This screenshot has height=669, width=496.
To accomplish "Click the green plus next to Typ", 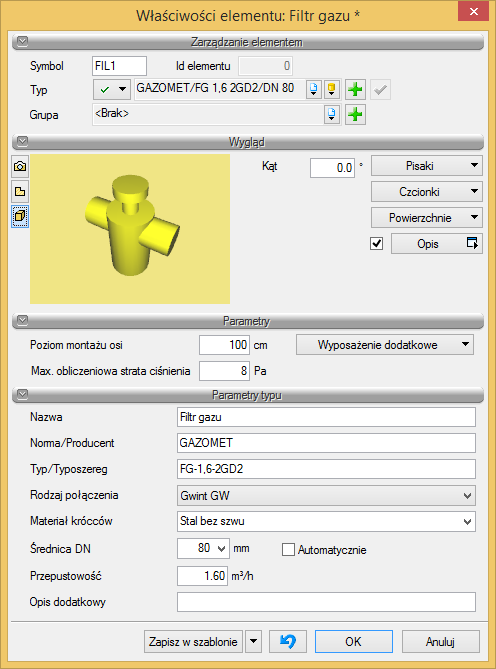I will 355,90.
